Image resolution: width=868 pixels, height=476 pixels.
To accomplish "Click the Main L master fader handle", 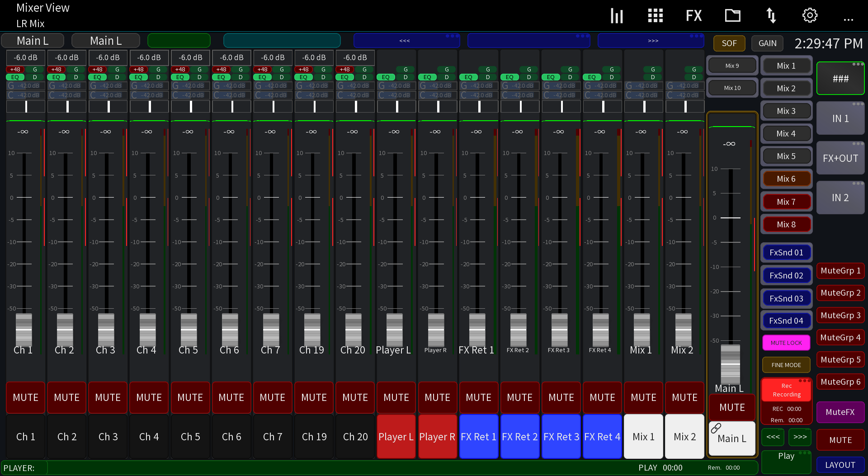I will point(730,364).
